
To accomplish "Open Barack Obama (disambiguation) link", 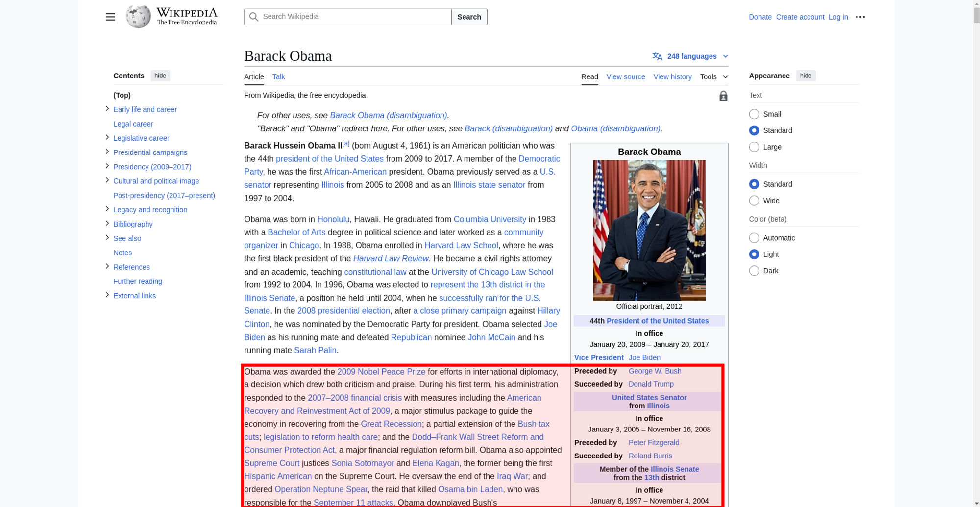I will (389, 115).
